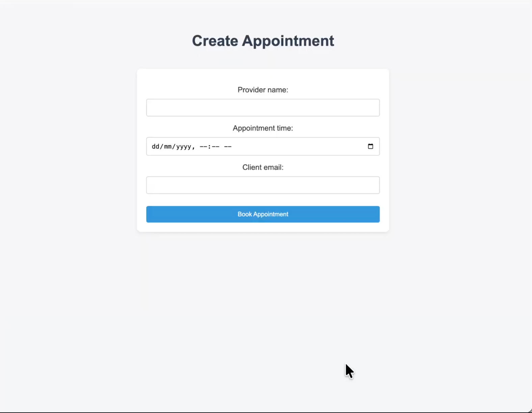Viewport: 532px width, 413px height.
Task: Click the Appointment time input box
Action: [x=287, y=146]
